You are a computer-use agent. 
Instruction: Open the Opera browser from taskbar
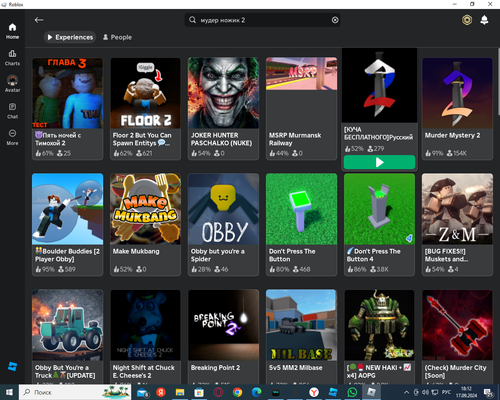tap(218, 392)
